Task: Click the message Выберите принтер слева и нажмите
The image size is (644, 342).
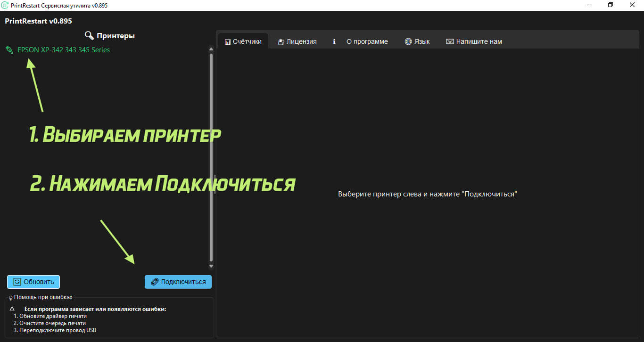Action: tap(428, 194)
